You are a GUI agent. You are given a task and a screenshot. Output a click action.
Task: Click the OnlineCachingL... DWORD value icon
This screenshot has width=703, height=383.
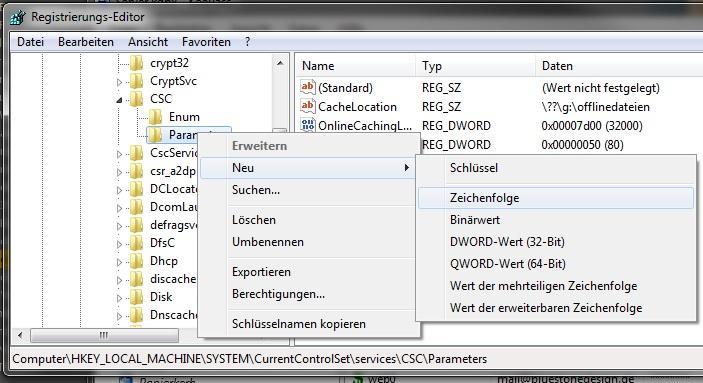click(x=308, y=125)
